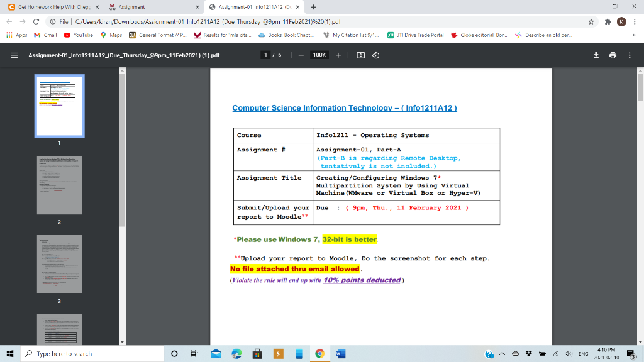Zoom in on the PDF with the plus icon
Screen dimensions: 644x362
[338, 55]
